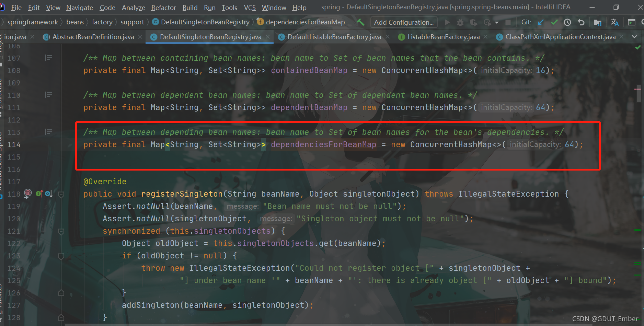Open the VCS menu

pos(250,8)
